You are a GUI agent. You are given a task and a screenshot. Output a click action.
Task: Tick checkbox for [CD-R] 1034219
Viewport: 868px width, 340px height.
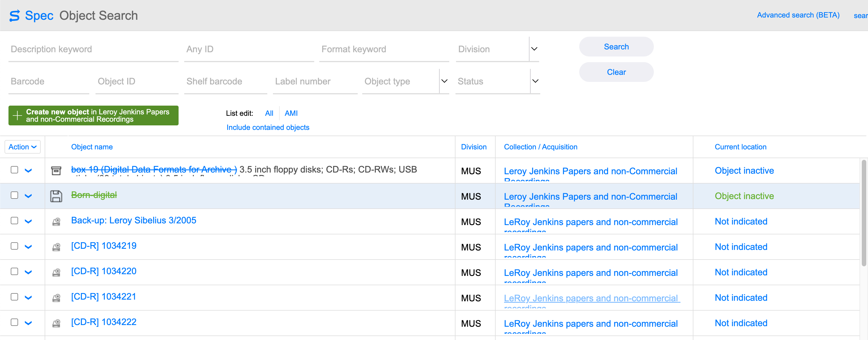14,246
